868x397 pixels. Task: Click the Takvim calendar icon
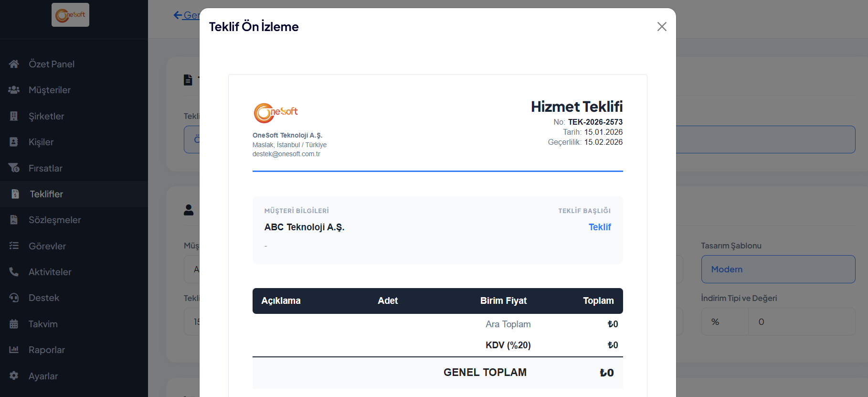click(x=14, y=324)
